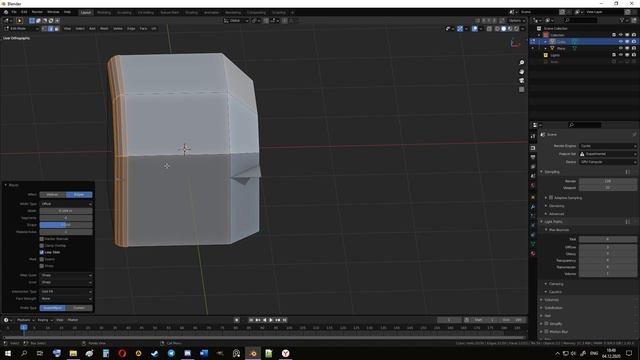Switch to solid viewport shading icon
The height and width of the screenshot is (360, 640).
504,29
